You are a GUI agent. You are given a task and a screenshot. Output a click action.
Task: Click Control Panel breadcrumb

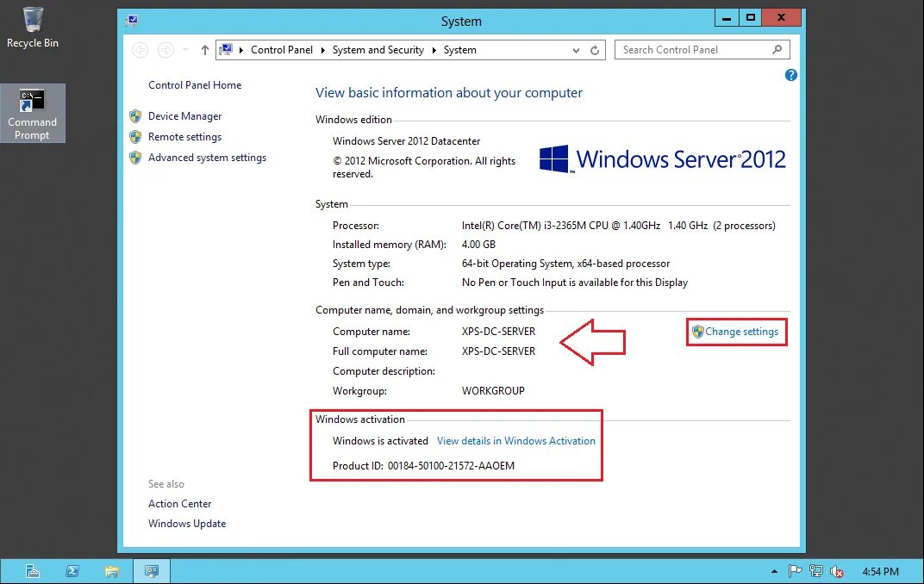[282, 50]
